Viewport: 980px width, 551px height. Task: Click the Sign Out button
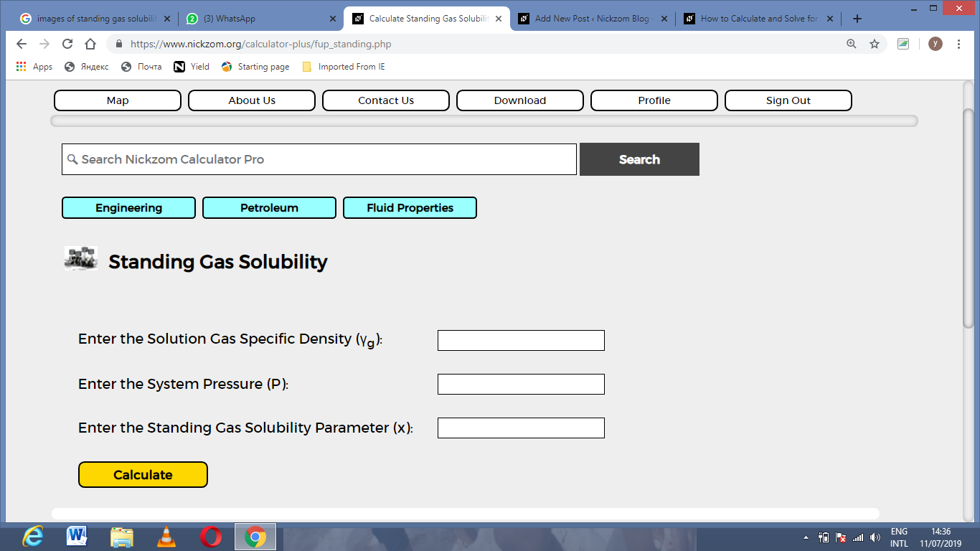788,100
